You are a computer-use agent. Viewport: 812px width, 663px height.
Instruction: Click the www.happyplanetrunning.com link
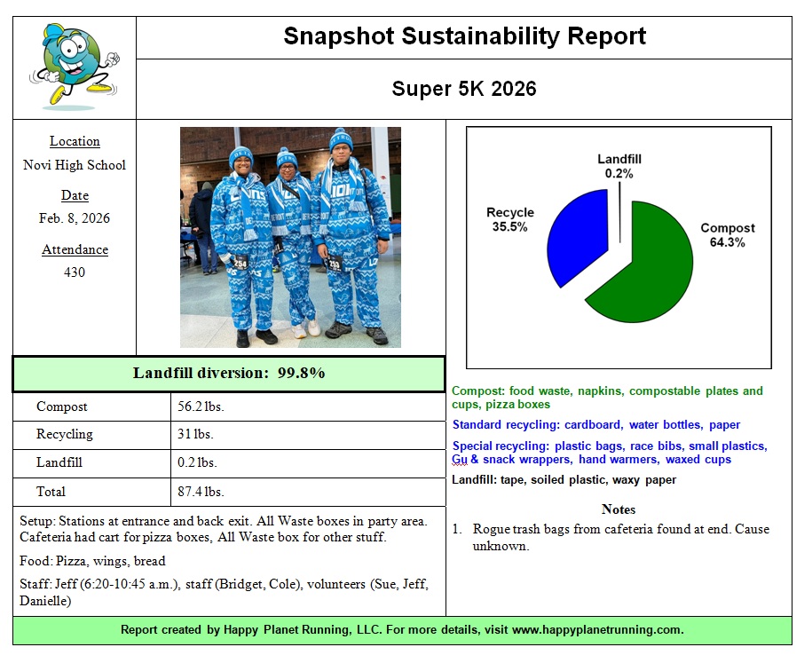click(597, 630)
